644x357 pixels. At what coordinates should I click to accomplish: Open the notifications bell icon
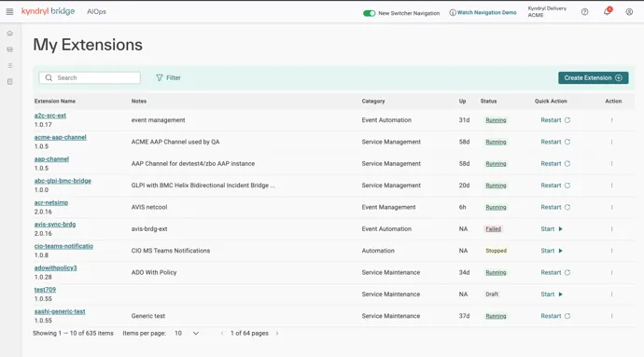607,11
